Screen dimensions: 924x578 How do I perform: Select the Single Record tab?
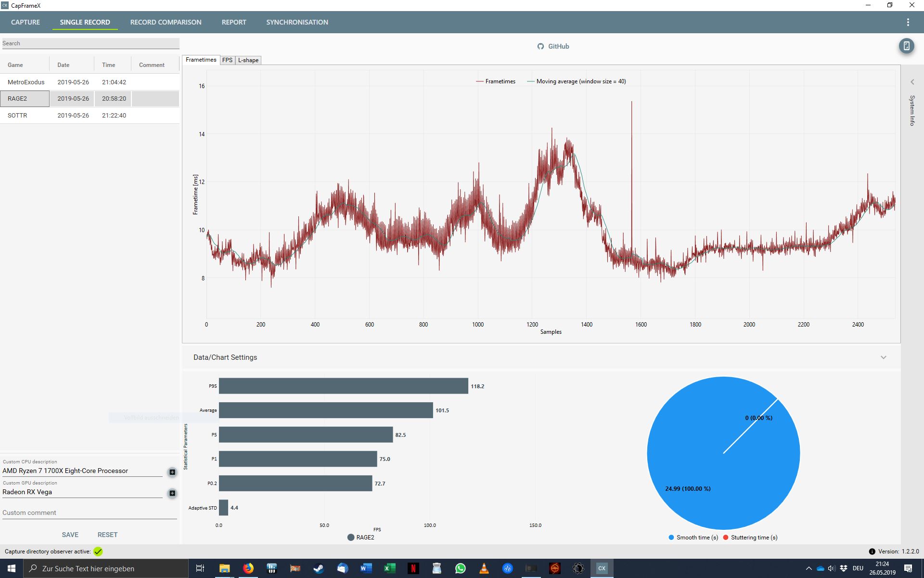coord(85,22)
